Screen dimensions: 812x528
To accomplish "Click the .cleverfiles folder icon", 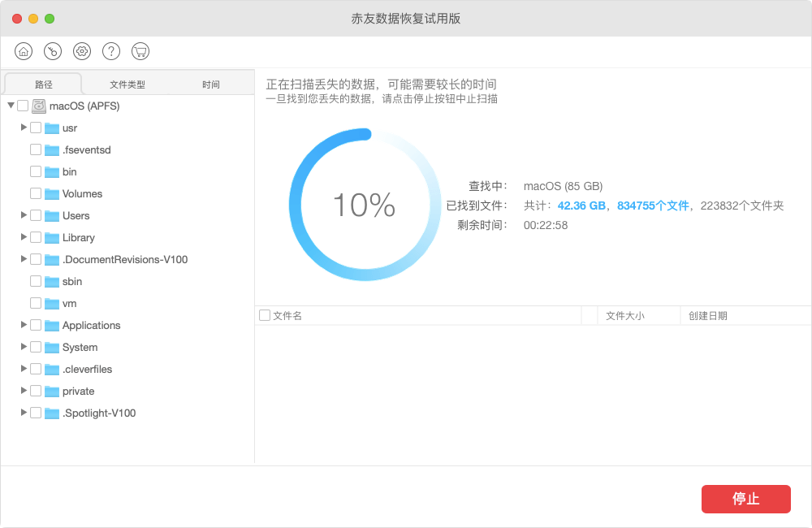I will click(x=52, y=370).
